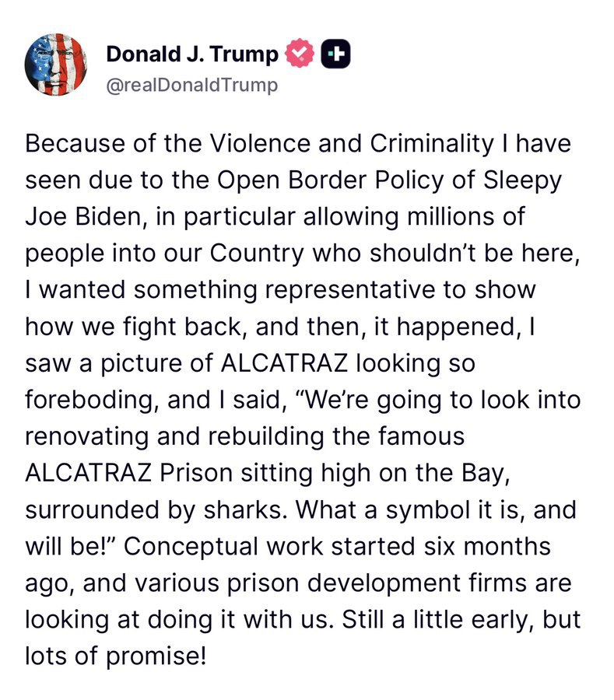The width and height of the screenshot is (614, 700).
Task: Click first 'ALCATRAZ' before 'looking so'
Action: (x=285, y=363)
